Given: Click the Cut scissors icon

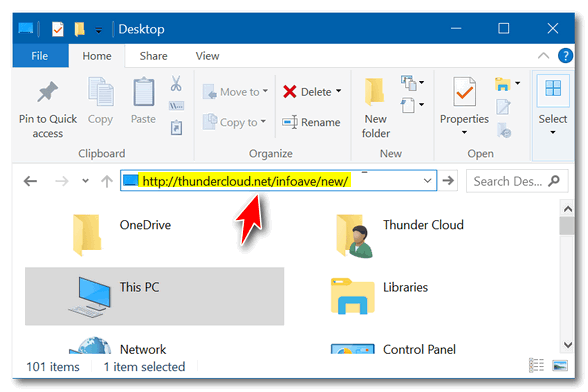Looking at the screenshot, I should (176, 83).
